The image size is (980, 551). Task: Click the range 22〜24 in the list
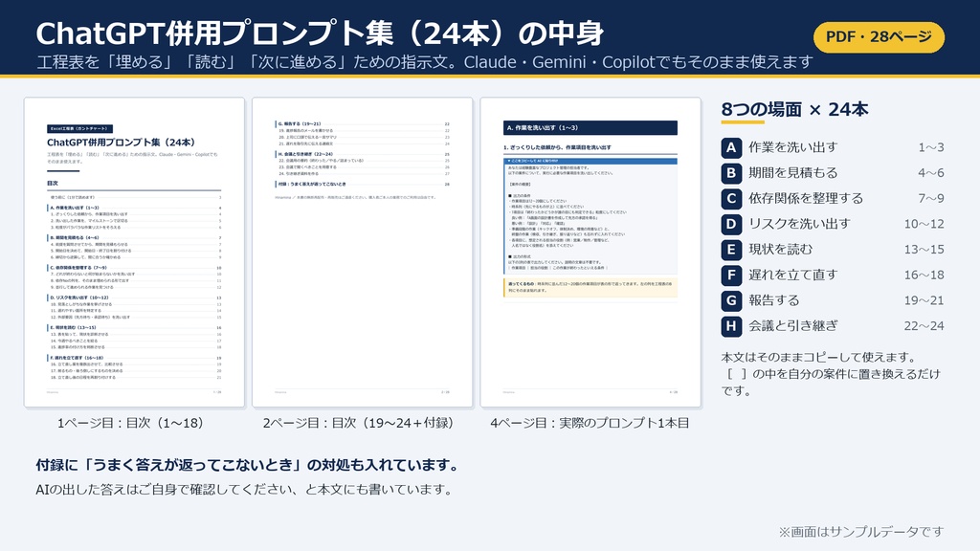(x=924, y=325)
